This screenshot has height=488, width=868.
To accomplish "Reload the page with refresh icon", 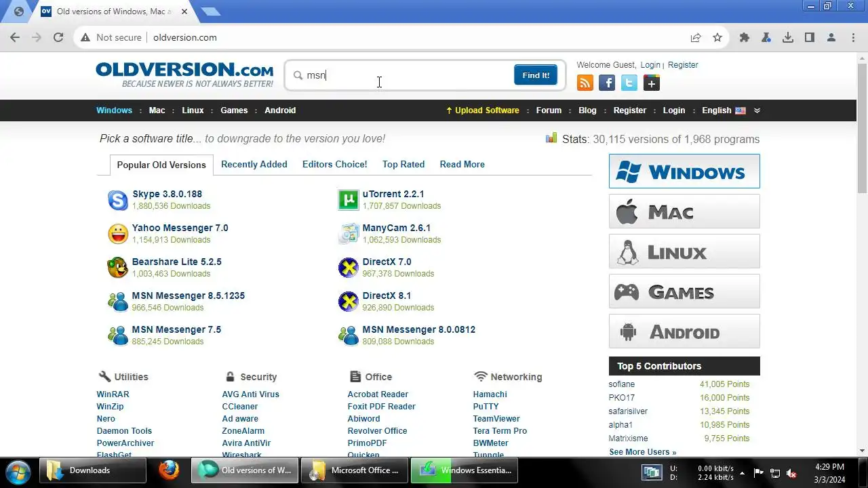I will coord(58,37).
